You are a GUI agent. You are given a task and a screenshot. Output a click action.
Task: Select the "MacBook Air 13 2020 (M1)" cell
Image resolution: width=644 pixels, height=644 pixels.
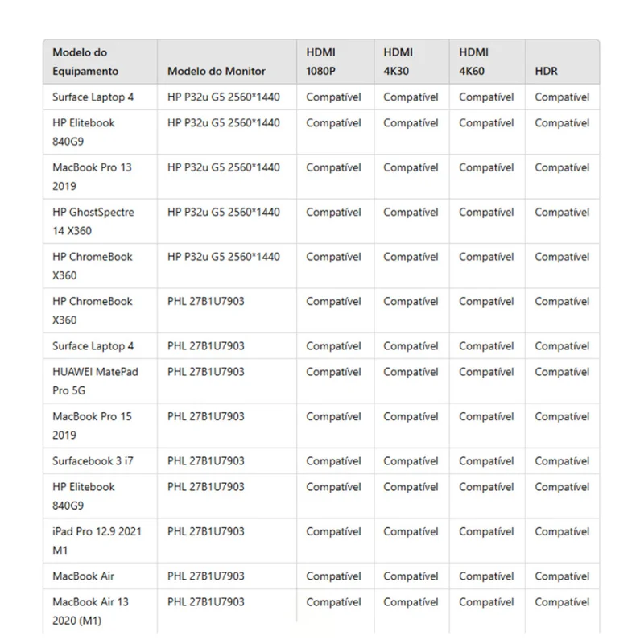coord(100,611)
